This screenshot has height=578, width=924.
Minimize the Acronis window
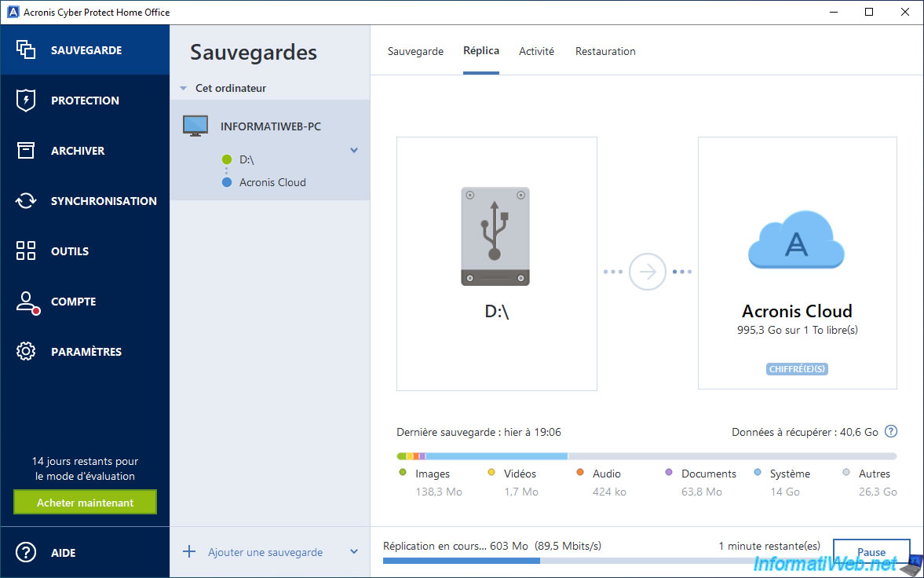point(833,12)
